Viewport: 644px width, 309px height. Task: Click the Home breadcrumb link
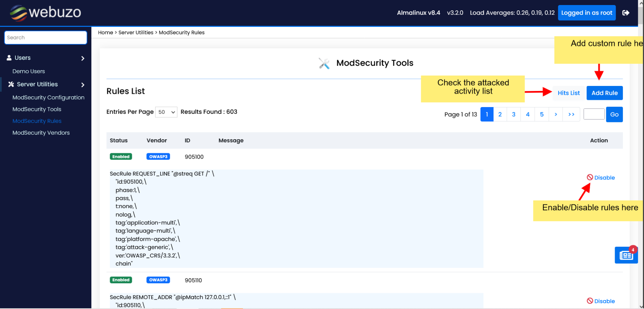(x=105, y=33)
